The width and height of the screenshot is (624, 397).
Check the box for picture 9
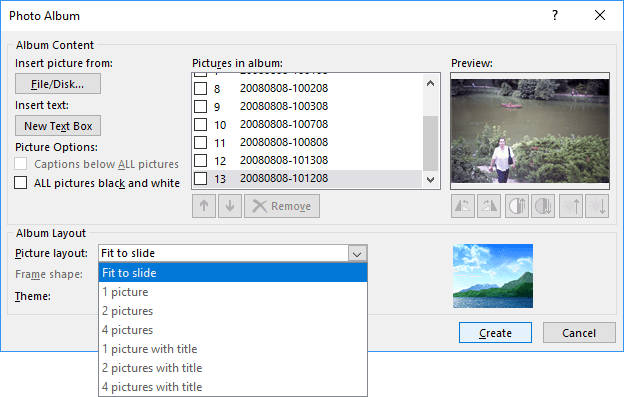(x=201, y=106)
